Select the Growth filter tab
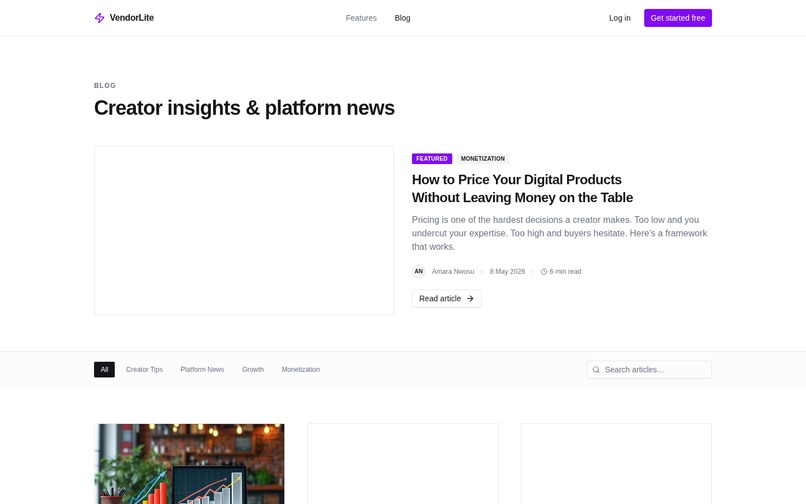 pyautogui.click(x=253, y=369)
